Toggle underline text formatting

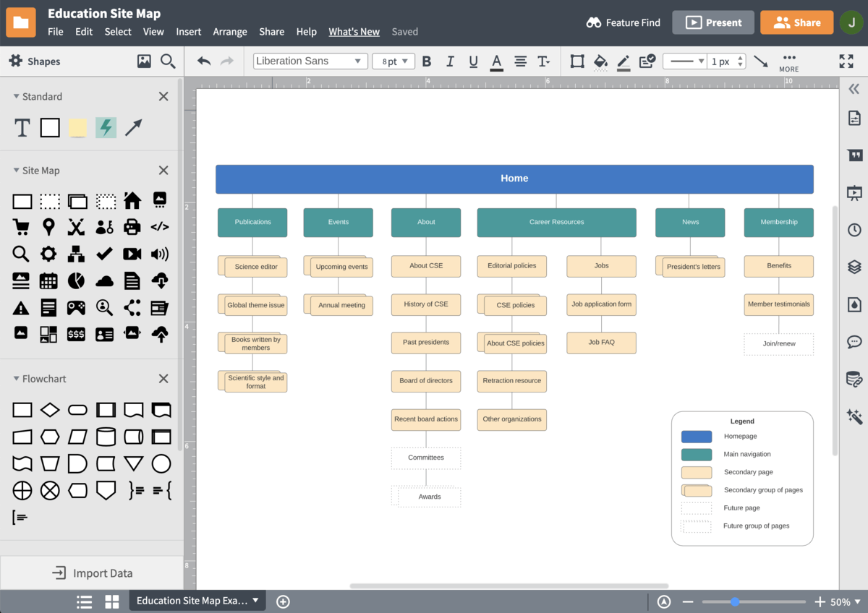pos(473,61)
